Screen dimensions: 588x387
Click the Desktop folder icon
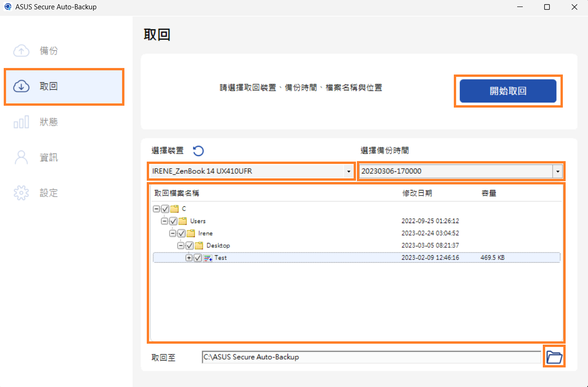199,245
